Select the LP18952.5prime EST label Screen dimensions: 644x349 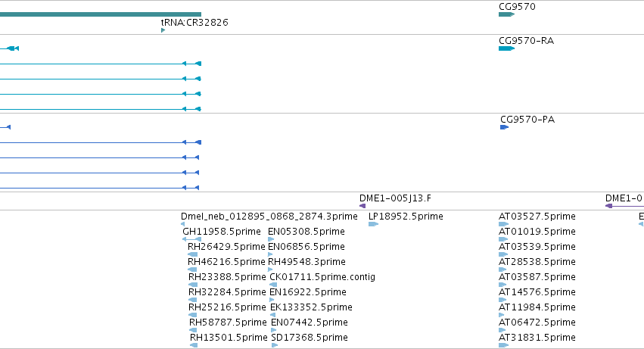click(x=406, y=217)
